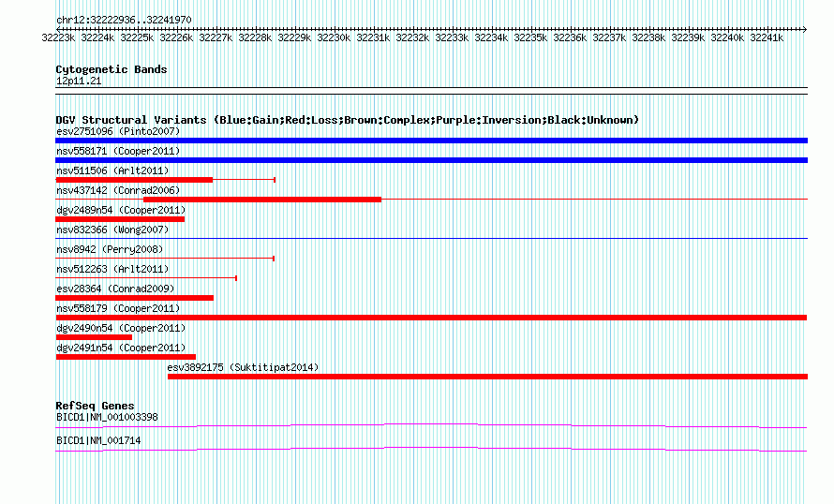The image size is (834, 504).
Task: Click variant label nsv512263 (Arlt2011)
Action: point(112,269)
